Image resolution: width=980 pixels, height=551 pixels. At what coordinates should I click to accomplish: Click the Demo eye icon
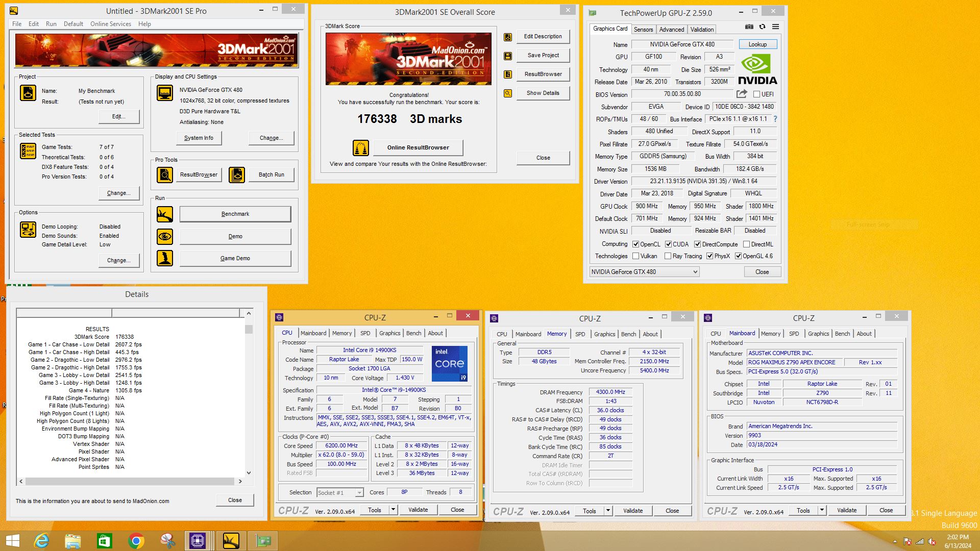(x=165, y=236)
